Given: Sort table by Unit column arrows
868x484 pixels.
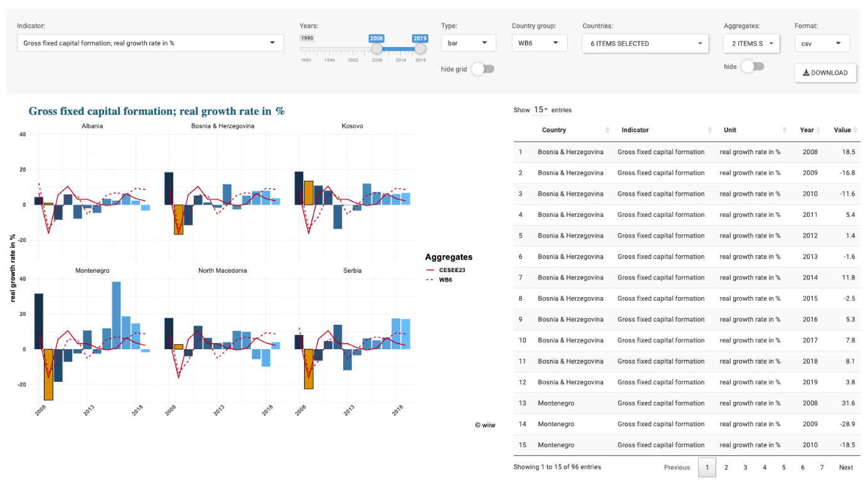Looking at the screenshot, I should coord(784,130).
